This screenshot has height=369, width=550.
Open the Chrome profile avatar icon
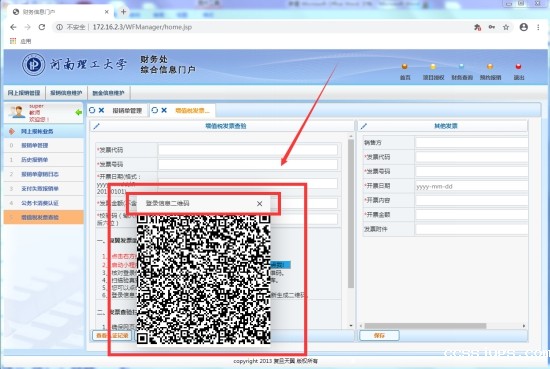pos(524,27)
